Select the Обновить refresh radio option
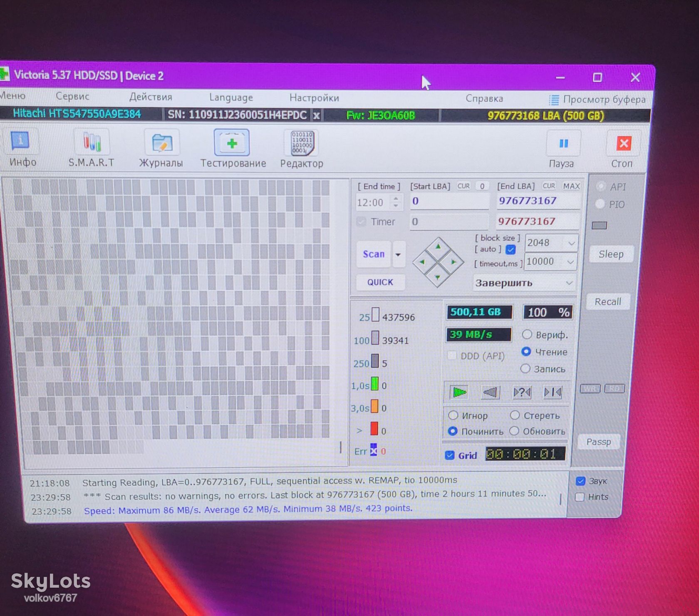This screenshot has height=616, width=699. [514, 431]
